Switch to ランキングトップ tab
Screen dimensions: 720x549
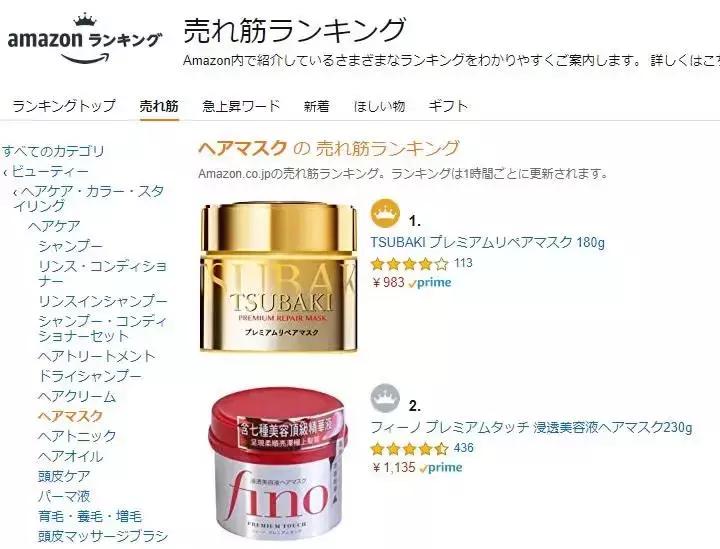[64, 106]
